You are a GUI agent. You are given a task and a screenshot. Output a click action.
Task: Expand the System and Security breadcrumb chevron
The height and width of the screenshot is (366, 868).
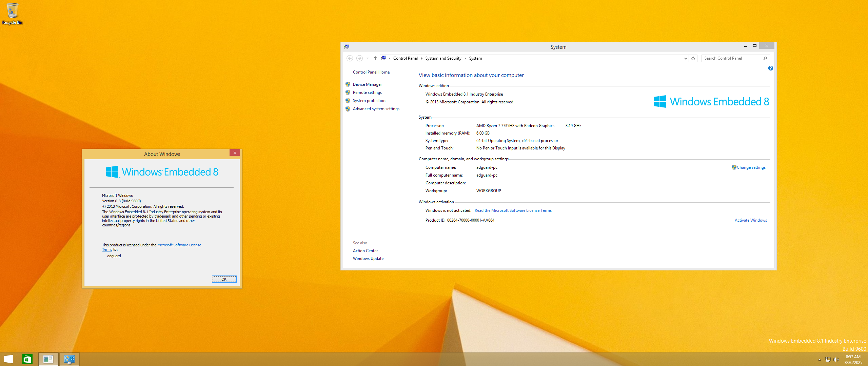tap(465, 58)
